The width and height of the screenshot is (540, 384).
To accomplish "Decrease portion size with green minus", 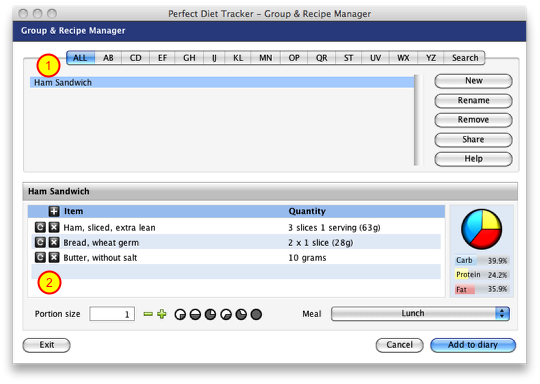I will point(148,314).
